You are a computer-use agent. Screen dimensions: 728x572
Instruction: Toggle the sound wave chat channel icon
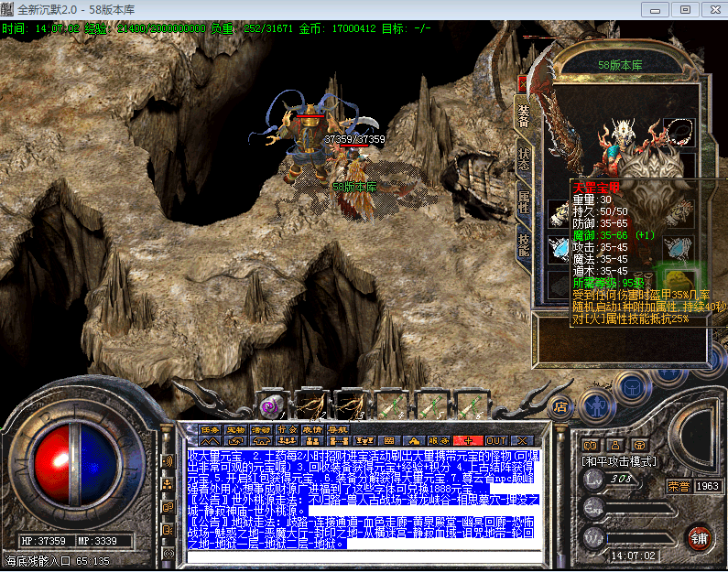point(168,461)
